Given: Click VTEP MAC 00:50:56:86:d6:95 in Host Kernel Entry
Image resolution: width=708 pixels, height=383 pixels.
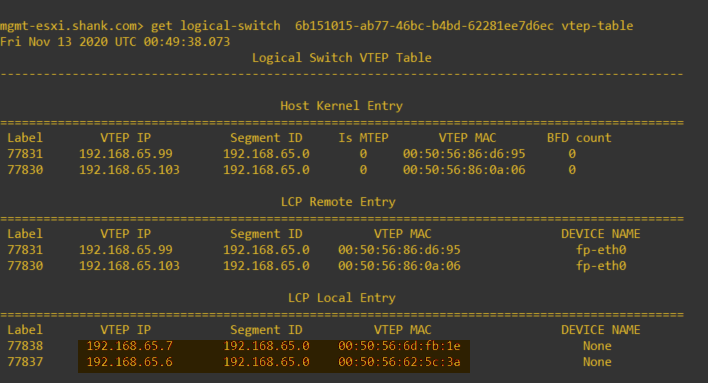Looking at the screenshot, I should point(464,154).
